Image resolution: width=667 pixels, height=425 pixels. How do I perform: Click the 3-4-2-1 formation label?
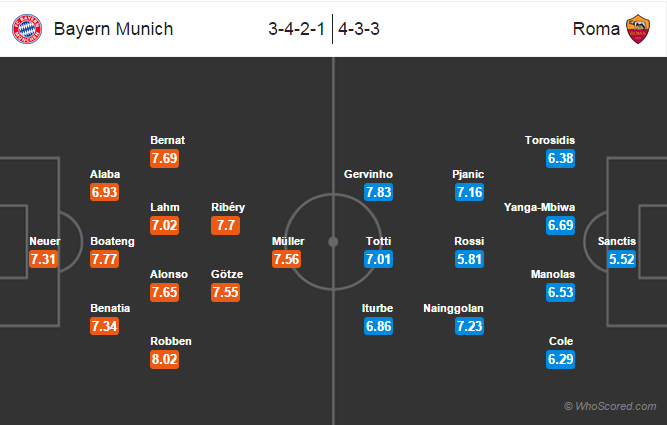(x=298, y=29)
